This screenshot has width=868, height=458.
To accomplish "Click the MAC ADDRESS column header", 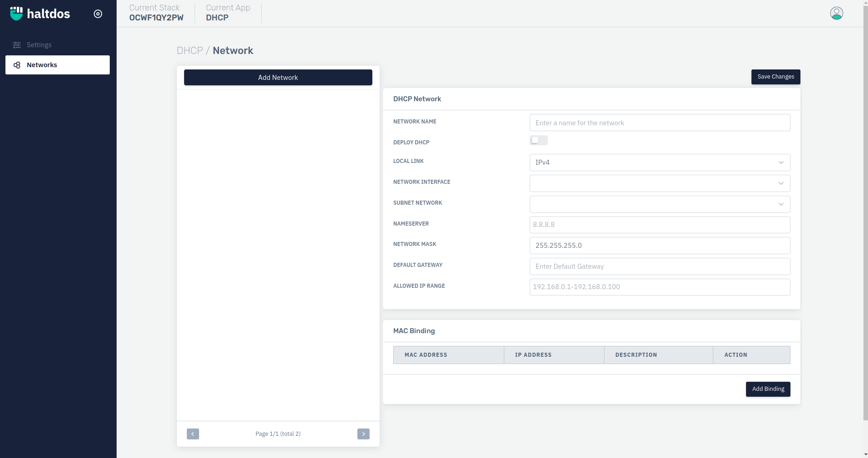I will point(449,355).
